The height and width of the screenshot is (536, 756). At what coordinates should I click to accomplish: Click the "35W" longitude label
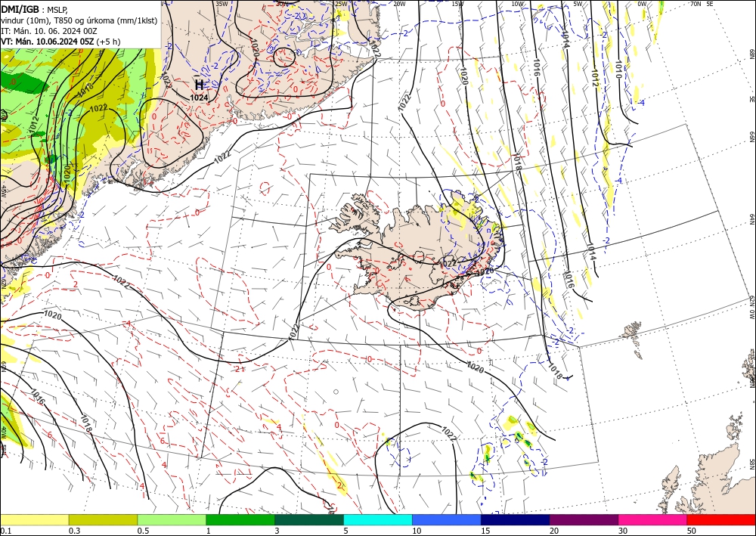(x=222, y=4)
